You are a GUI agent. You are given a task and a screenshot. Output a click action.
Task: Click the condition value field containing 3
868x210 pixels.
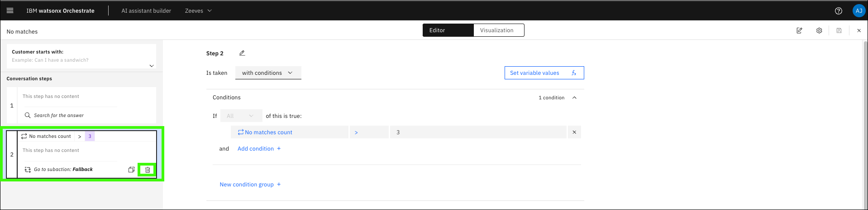point(477,132)
